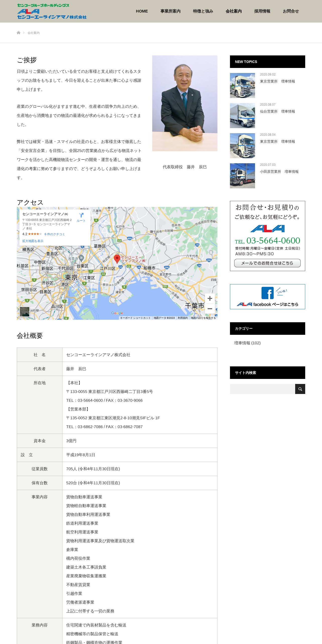Click ルート link on map card
The image size is (322, 644).
point(81,221)
